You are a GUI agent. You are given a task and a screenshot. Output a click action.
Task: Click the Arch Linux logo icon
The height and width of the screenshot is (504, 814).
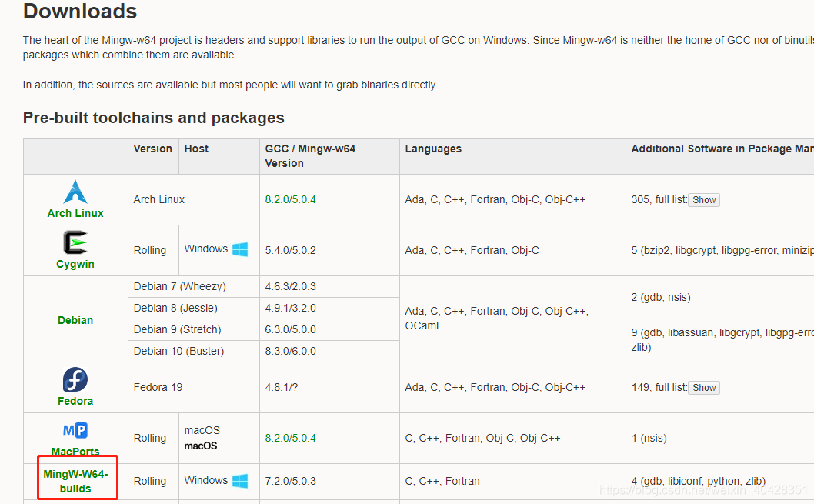[x=75, y=192]
